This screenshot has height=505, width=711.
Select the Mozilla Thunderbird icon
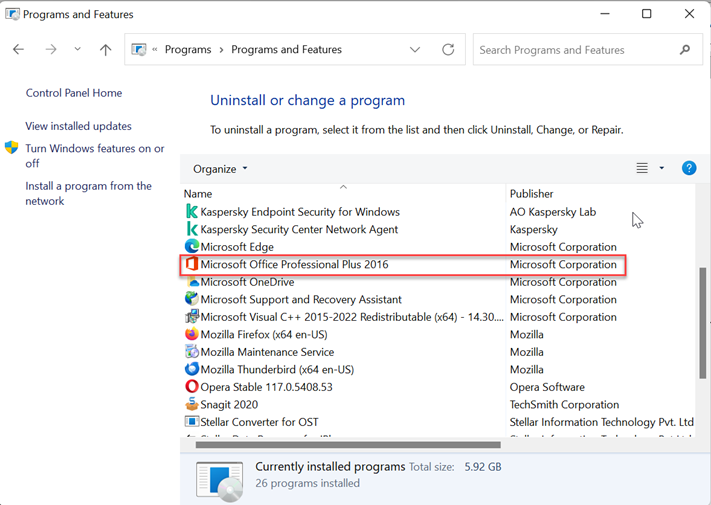[x=192, y=369]
